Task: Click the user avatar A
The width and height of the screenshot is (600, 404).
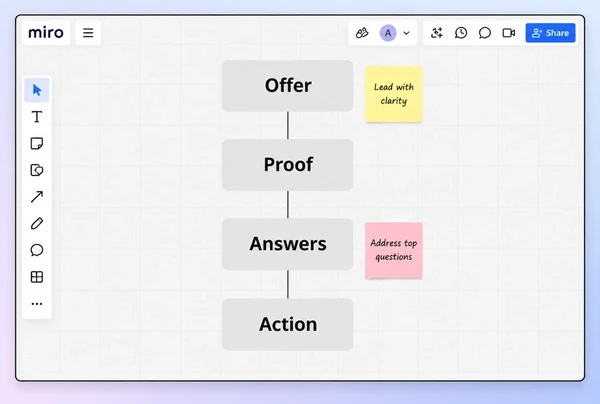Action: point(388,33)
